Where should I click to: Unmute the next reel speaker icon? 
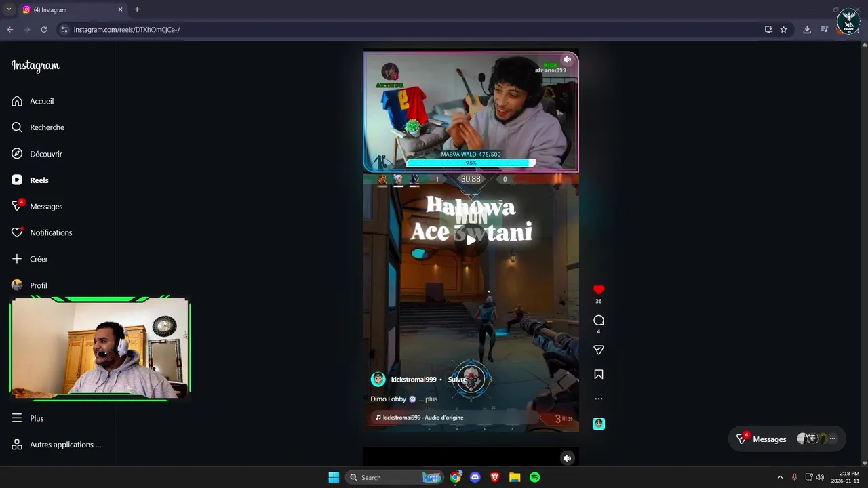point(568,458)
